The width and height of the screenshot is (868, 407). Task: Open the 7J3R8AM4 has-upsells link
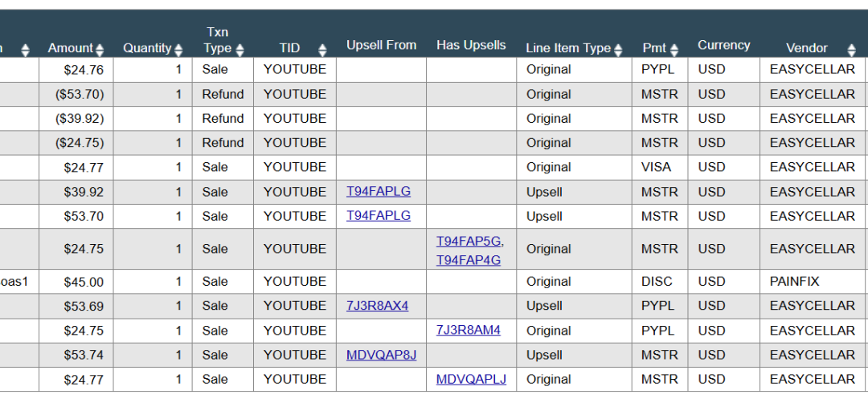point(469,330)
